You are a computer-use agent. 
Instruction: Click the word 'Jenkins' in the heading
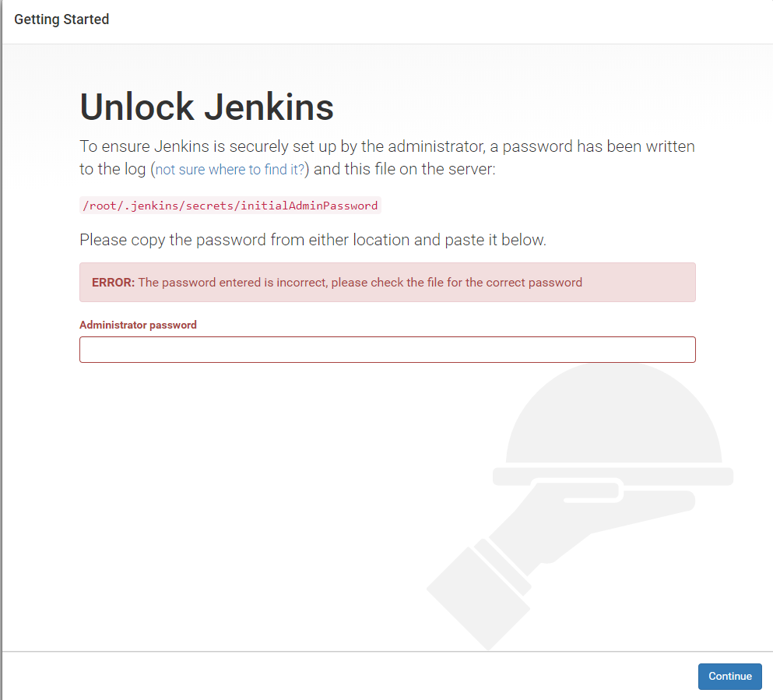point(269,107)
